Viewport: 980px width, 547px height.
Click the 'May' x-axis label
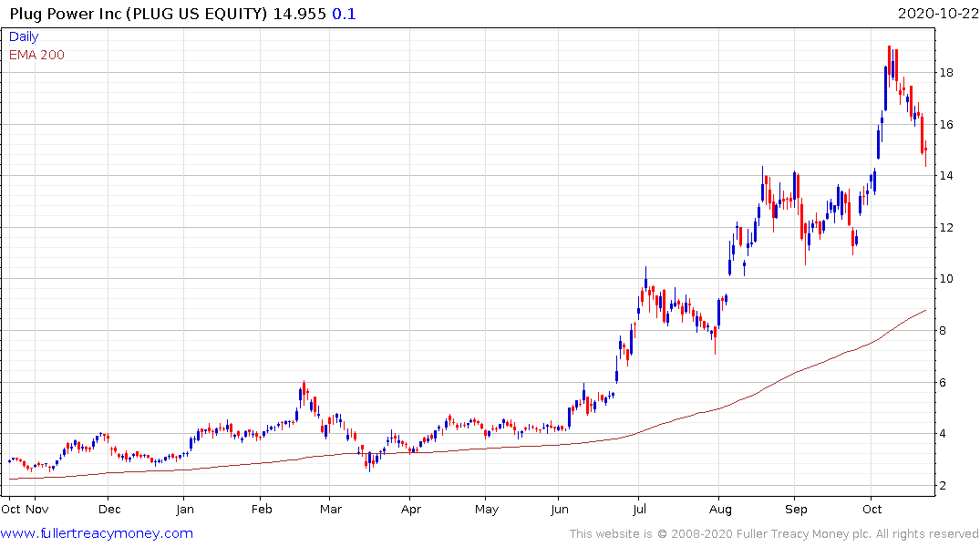(486, 510)
